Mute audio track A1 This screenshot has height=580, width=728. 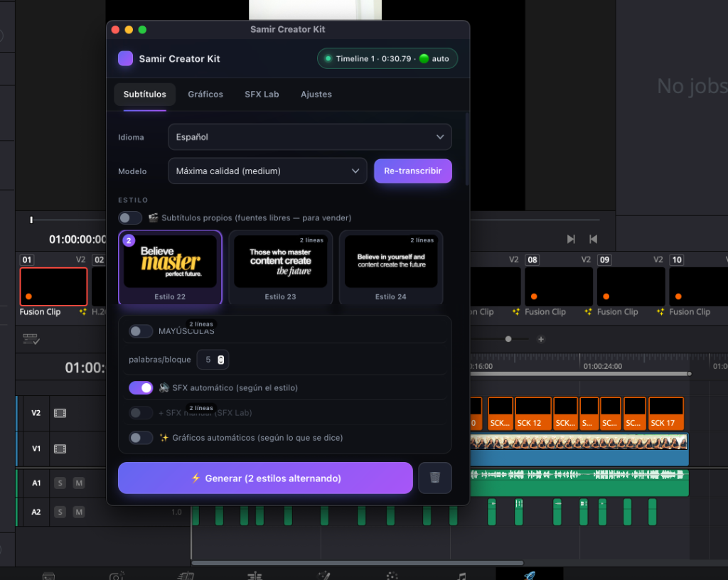(x=79, y=483)
